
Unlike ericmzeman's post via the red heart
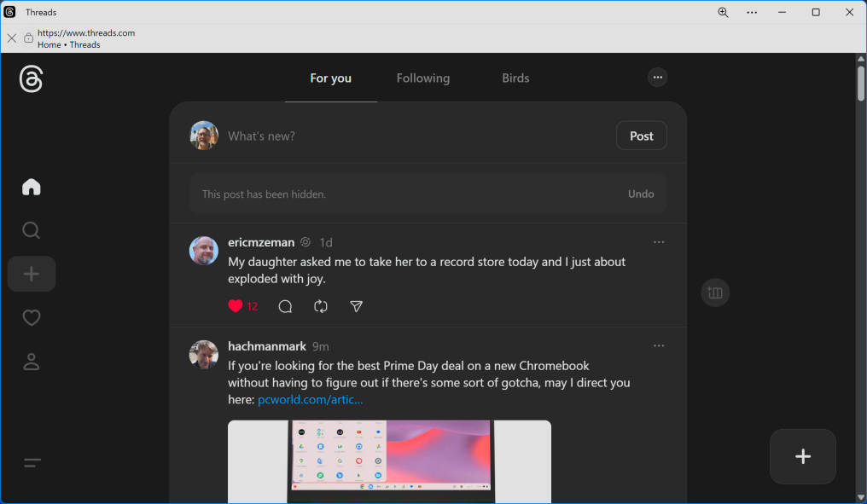click(236, 306)
